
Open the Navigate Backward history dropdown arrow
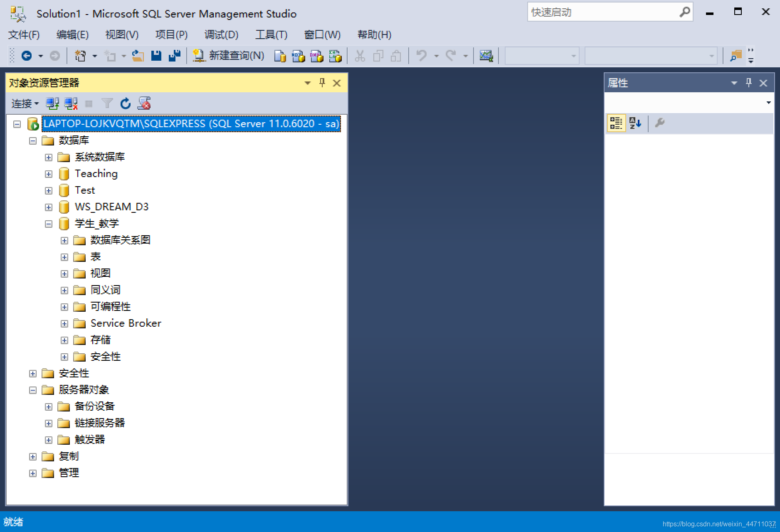point(41,56)
